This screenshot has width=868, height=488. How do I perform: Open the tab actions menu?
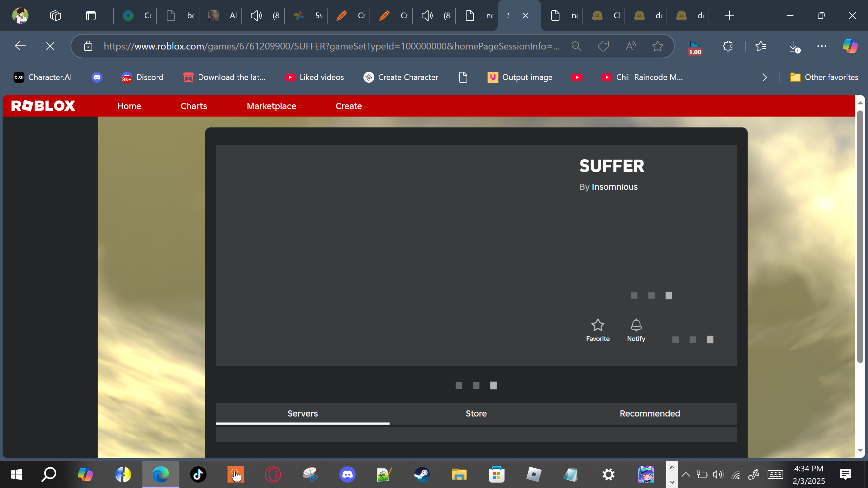(x=91, y=16)
